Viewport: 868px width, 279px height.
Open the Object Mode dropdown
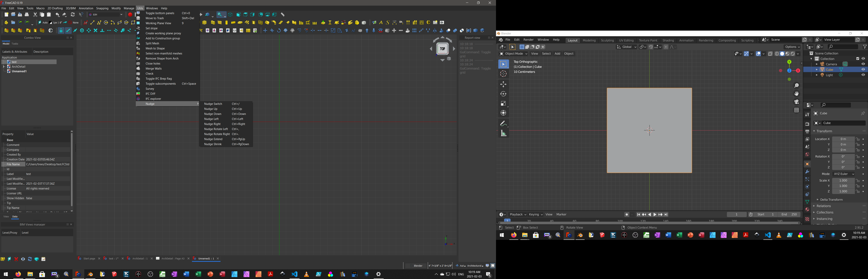pyautogui.click(x=513, y=54)
